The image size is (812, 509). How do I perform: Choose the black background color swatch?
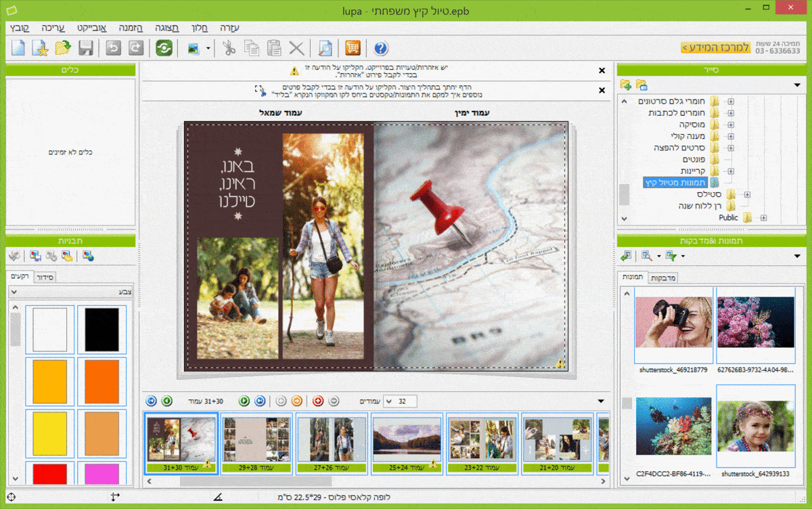[101, 329]
